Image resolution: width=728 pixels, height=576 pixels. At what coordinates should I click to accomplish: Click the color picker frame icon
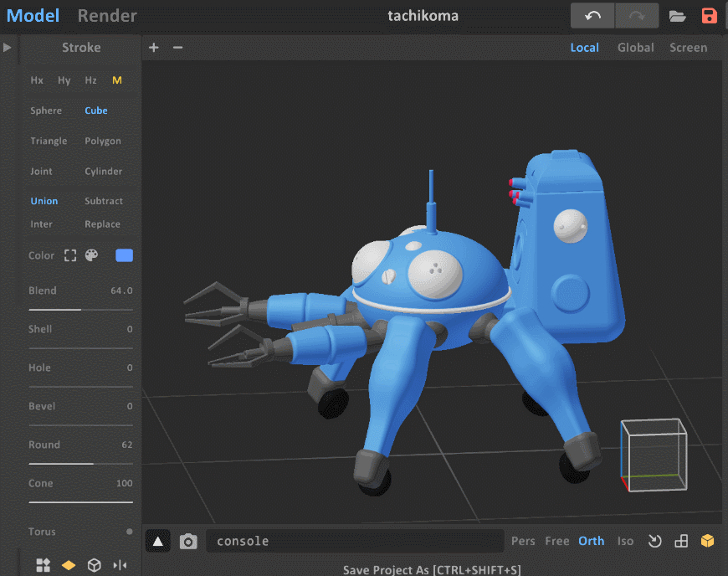(x=70, y=255)
